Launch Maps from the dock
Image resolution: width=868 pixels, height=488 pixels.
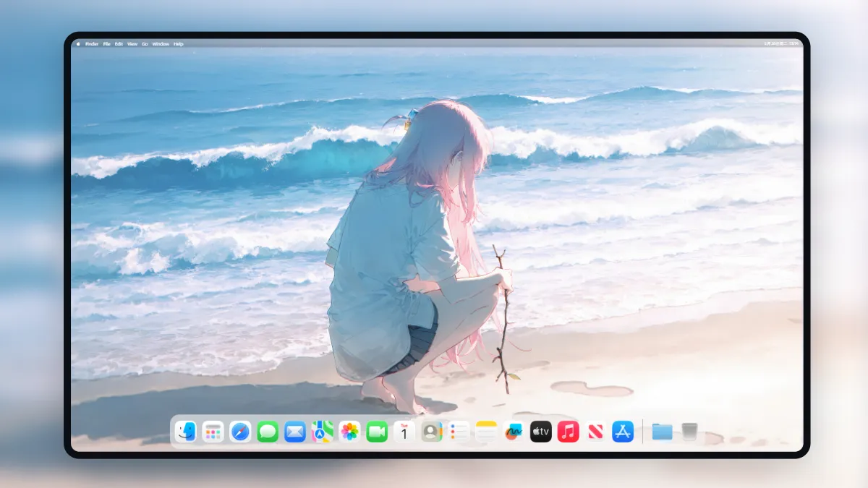pyautogui.click(x=323, y=432)
